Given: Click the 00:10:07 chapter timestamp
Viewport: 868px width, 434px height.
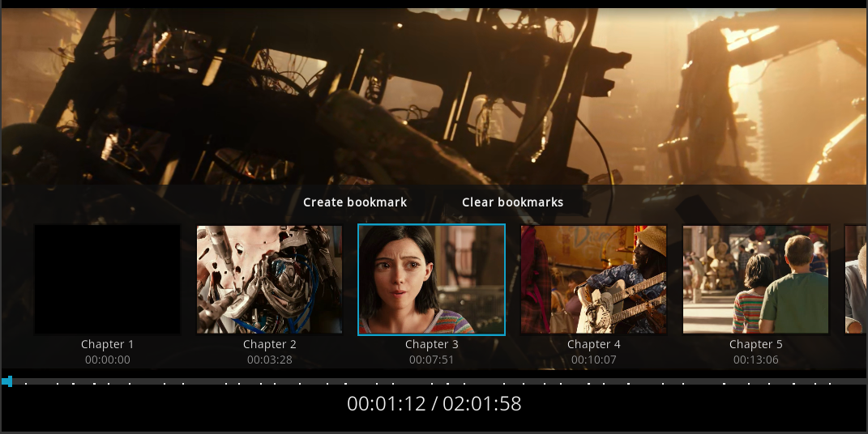Looking at the screenshot, I should click(x=593, y=360).
